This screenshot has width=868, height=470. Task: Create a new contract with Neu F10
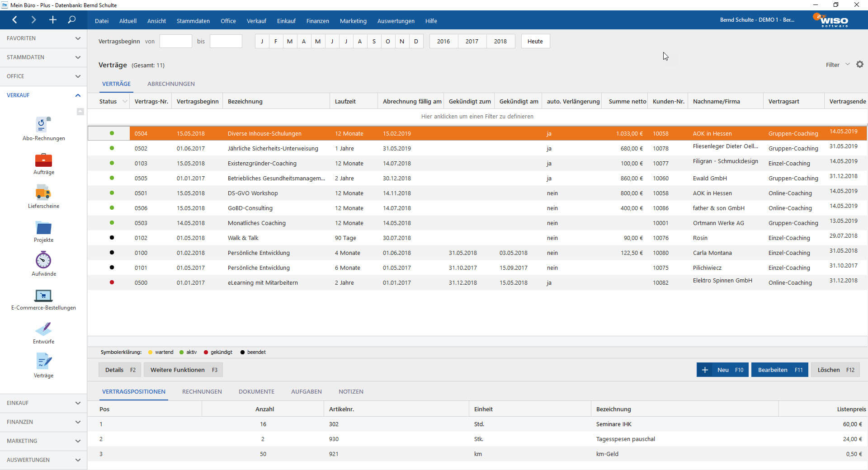coord(722,370)
